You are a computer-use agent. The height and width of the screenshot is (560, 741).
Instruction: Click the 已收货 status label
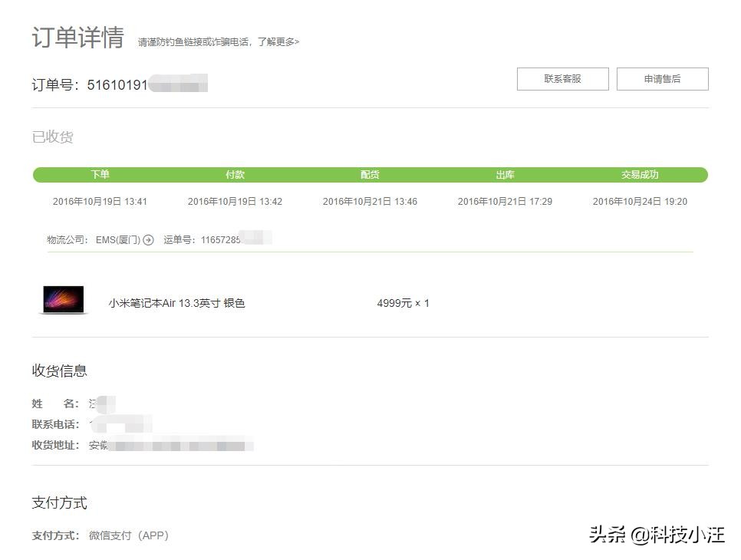pos(52,137)
